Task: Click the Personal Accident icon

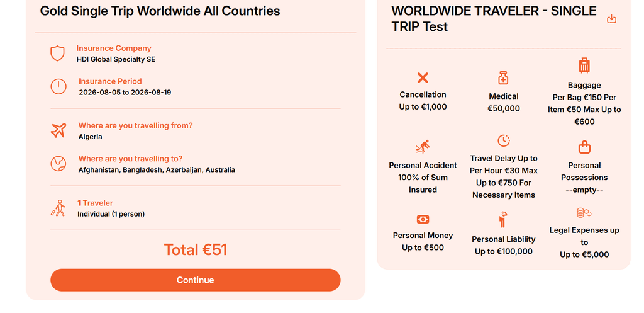Action: (x=423, y=147)
